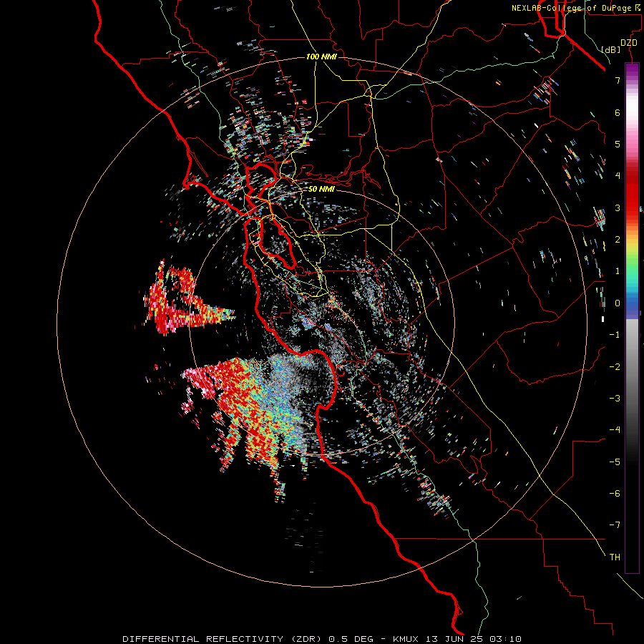Click the -2 tick label on the scale

pyautogui.click(x=615, y=367)
